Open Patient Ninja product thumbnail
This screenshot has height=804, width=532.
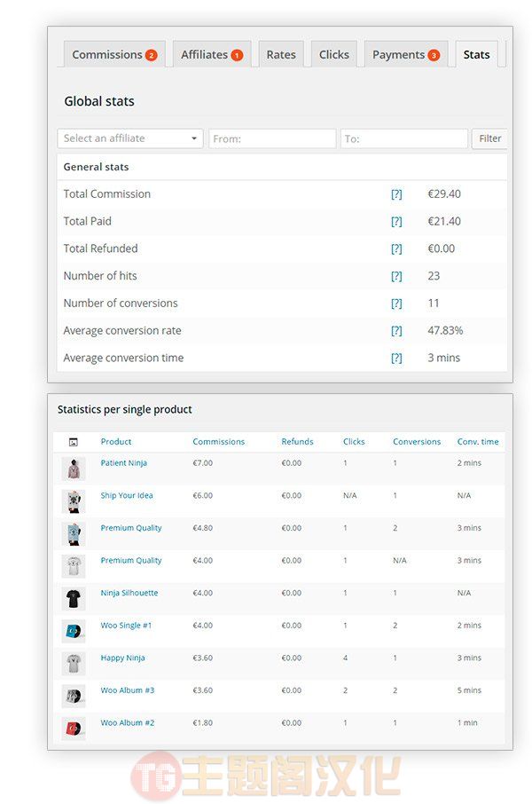coord(74,469)
